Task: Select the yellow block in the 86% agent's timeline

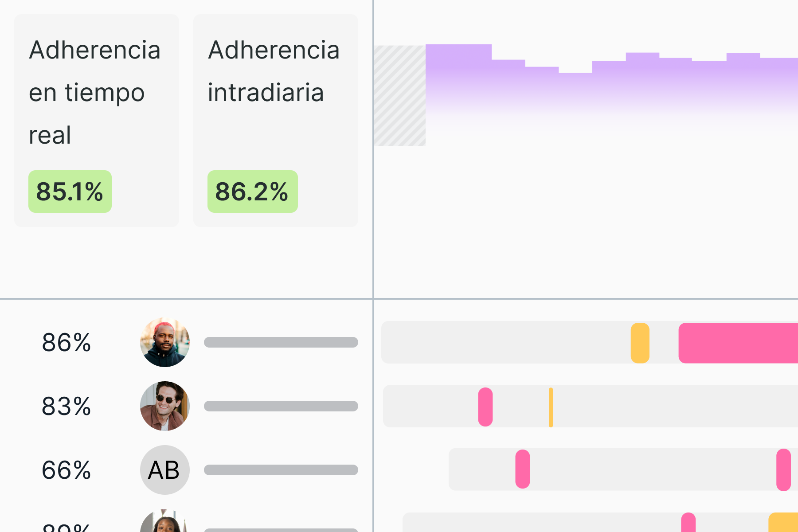Action: [640, 343]
